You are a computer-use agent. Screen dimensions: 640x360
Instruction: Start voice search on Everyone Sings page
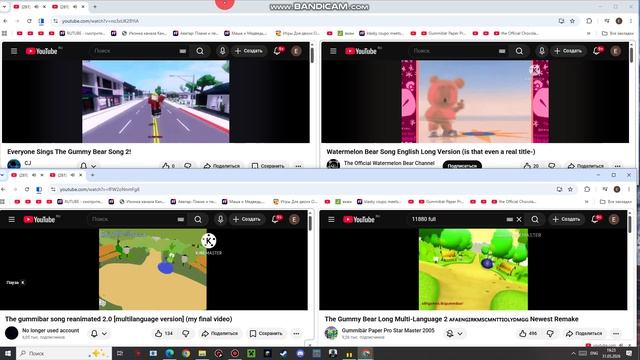[x=222, y=51]
